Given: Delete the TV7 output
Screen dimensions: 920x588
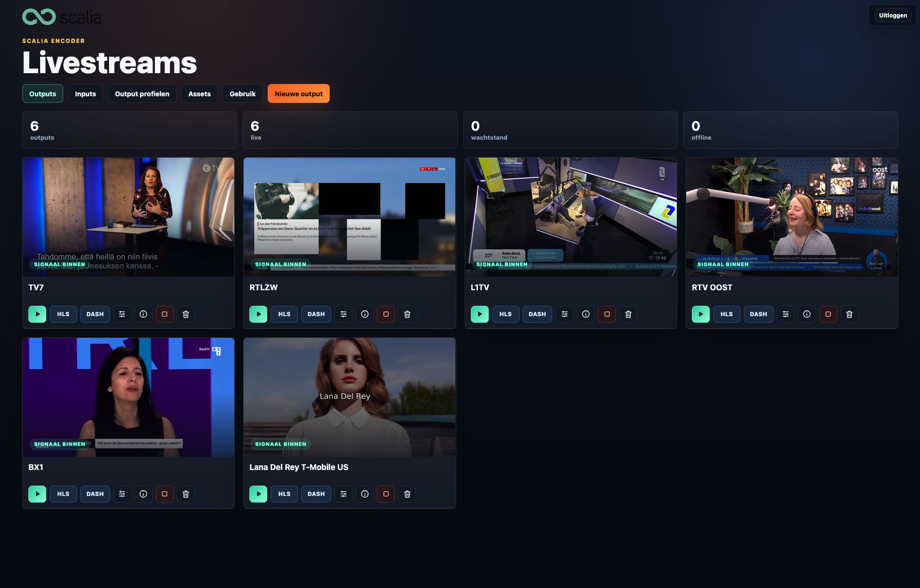Looking at the screenshot, I should (x=186, y=314).
